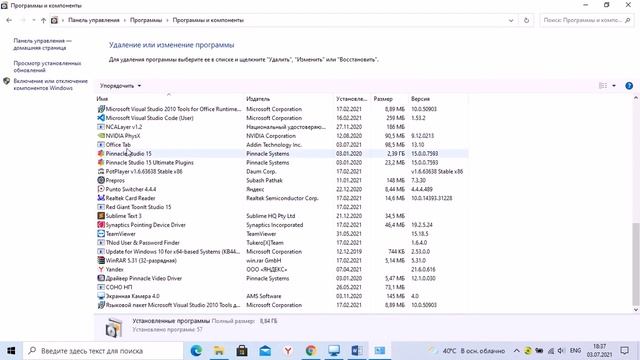The width and height of the screenshot is (640, 360).
Task: Expand the address bar history dropdown
Action: [x=511, y=20]
